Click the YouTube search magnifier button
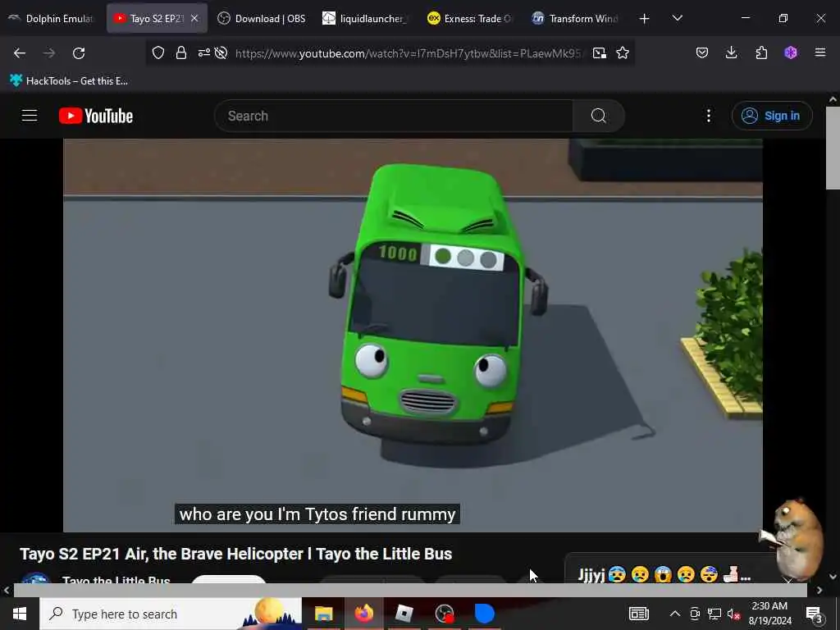 (598, 116)
